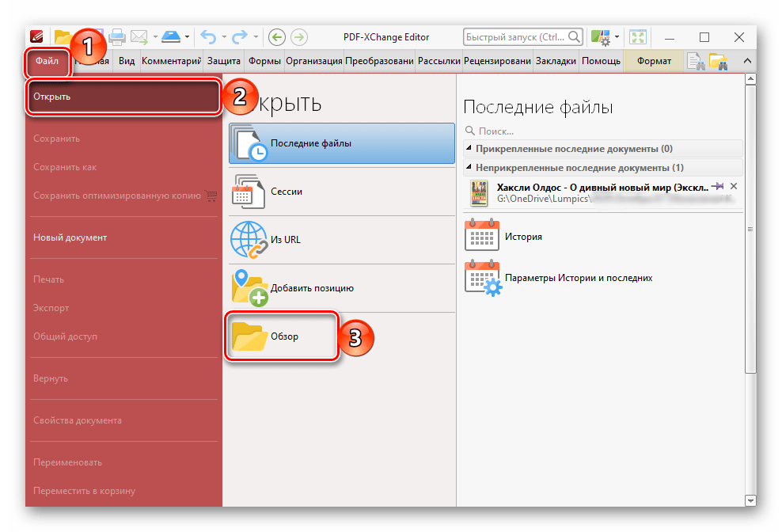Open the Redo history dropdown arrow
The width and height of the screenshot is (782, 532).
(x=256, y=37)
